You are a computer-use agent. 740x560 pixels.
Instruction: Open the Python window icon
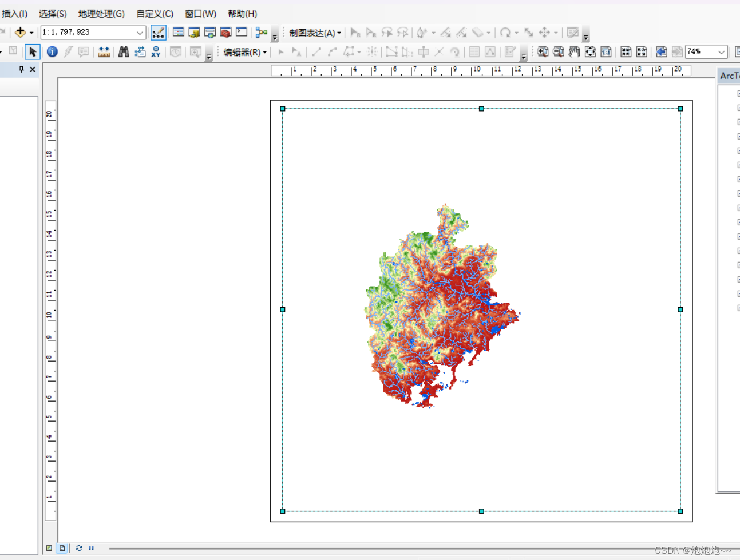242,33
